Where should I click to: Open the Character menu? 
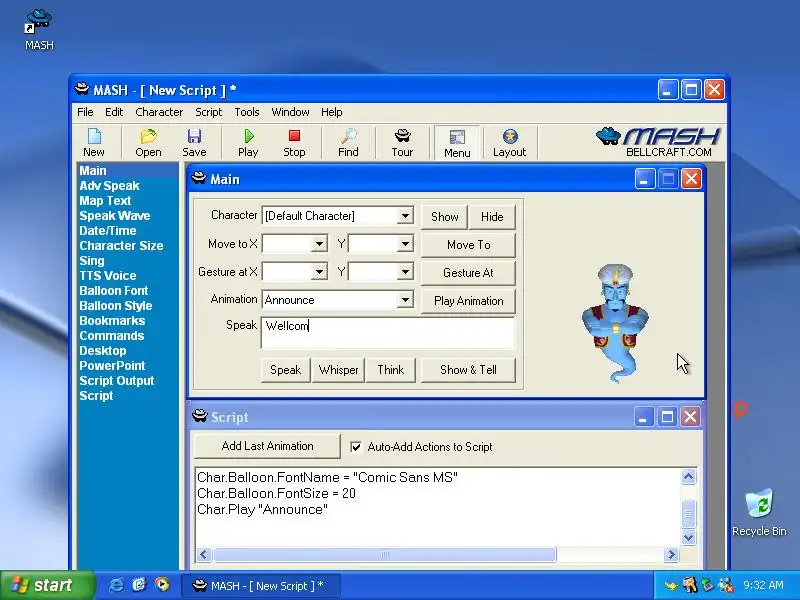pyautogui.click(x=159, y=112)
